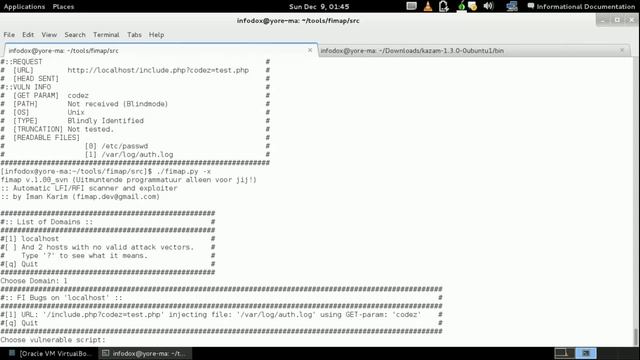Click the VLC cone tray icon
Image resolution: width=640 pixels, height=360 pixels.
click(428, 6)
